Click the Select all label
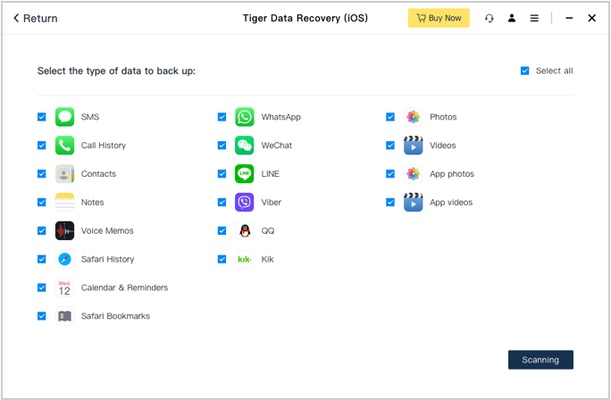 click(554, 71)
